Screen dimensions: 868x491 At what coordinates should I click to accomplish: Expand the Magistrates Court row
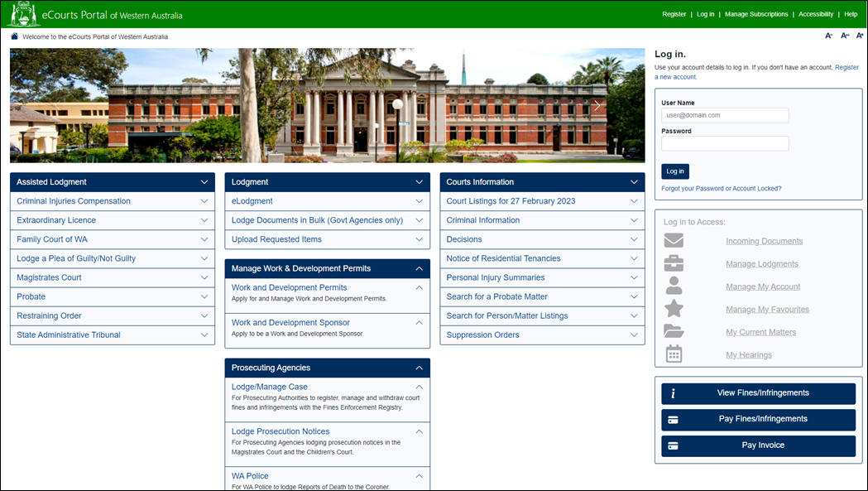pos(113,277)
